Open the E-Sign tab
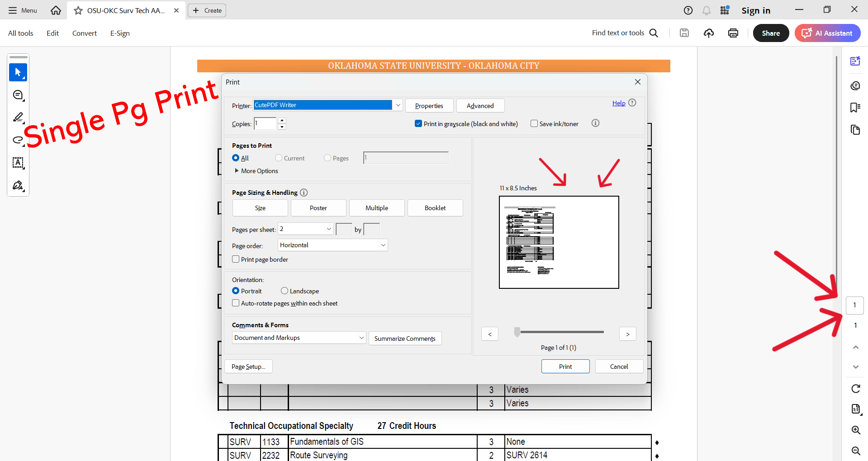Screen dimensions: 868x461 point(119,33)
